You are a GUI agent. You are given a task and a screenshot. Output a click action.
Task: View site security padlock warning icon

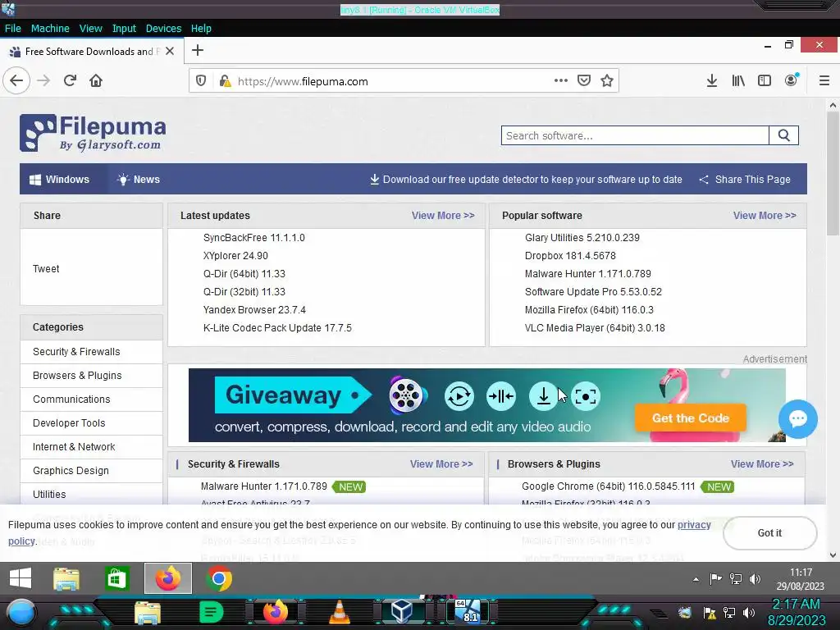[225, 81]
